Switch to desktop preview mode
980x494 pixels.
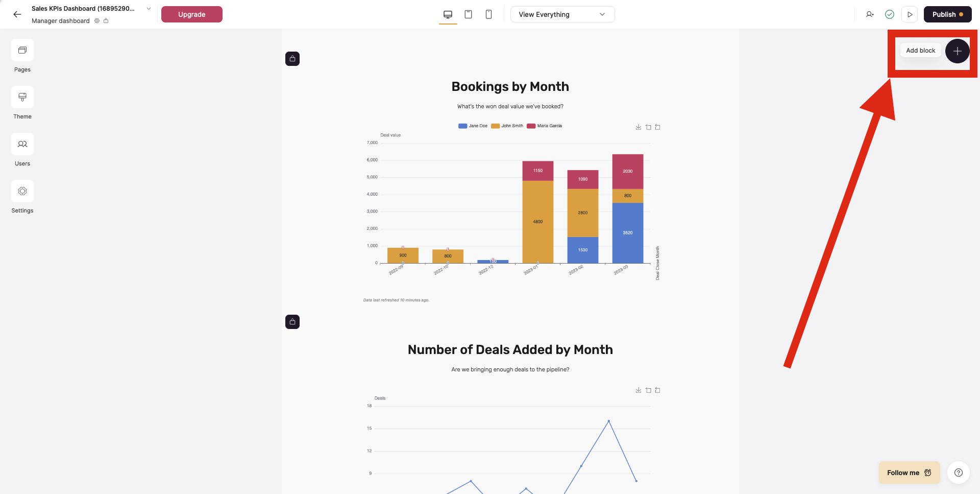point(448,14)
